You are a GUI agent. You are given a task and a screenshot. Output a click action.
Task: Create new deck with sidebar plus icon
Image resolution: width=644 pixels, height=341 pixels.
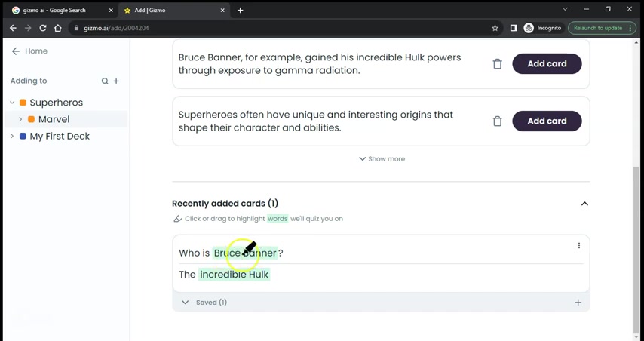[116, 81]
